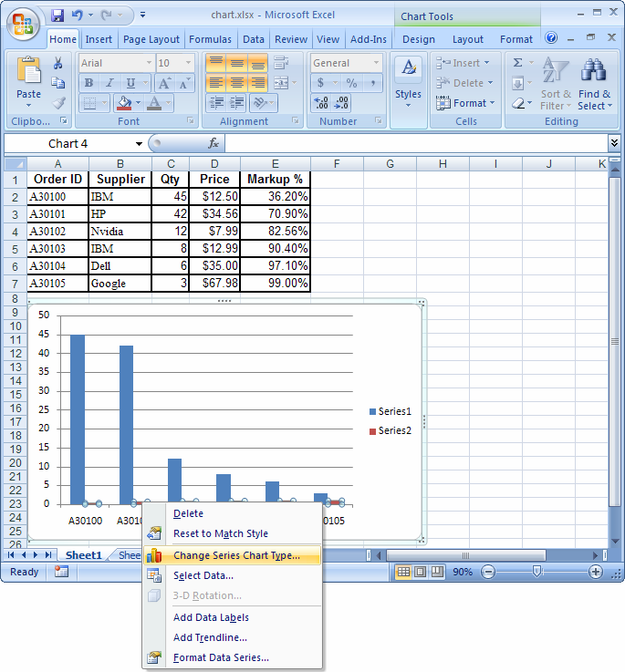Choose Add Trendline... from context menu
625x672 pixels.
pos(232,637)
